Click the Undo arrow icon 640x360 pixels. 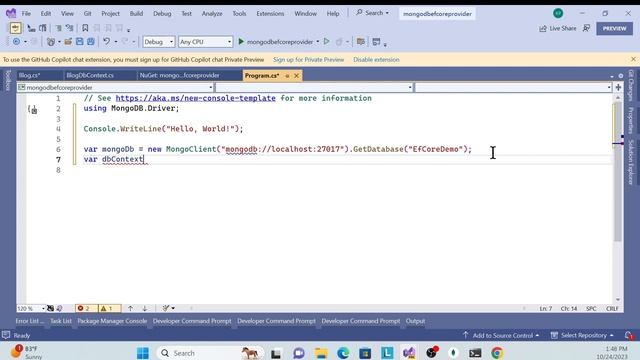point(107,42)
